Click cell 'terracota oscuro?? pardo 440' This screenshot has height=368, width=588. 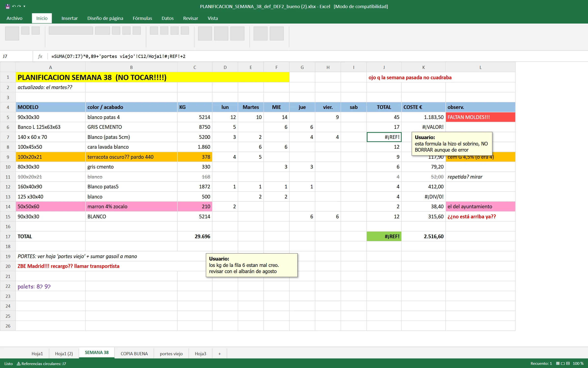click(x=131, y=157)
